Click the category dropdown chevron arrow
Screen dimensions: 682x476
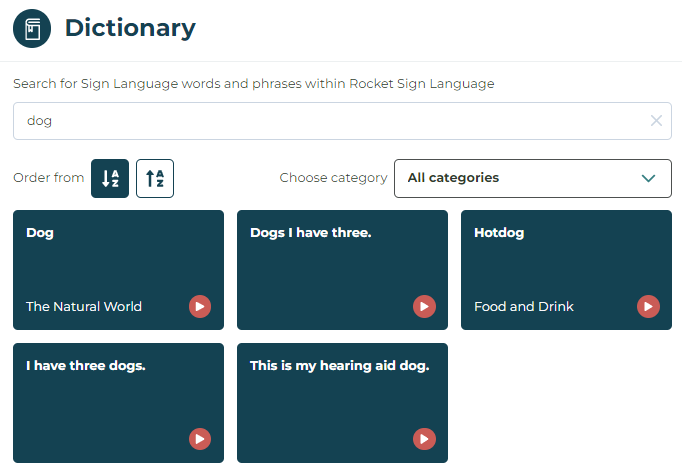click(649, 178)
